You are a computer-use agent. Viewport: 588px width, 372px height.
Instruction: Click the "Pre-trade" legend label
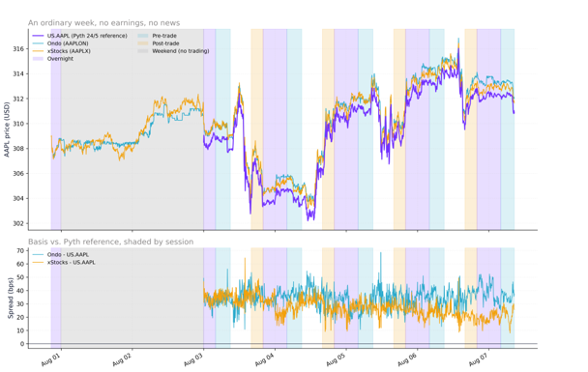click(164, 36)
